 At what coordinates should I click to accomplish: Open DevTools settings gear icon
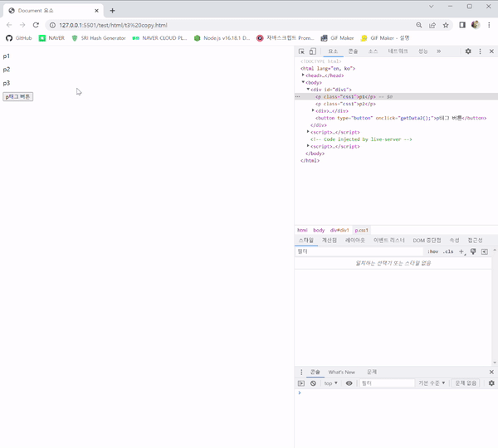coord(468,51)
